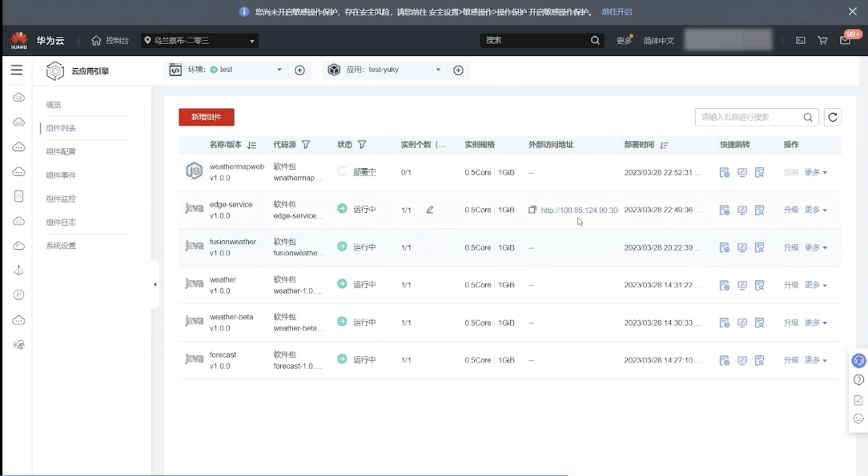Screen dimensions: 868x476
Task: Open monitor quick-jump icon for weather-beta
Action: (x=742, y=323)
